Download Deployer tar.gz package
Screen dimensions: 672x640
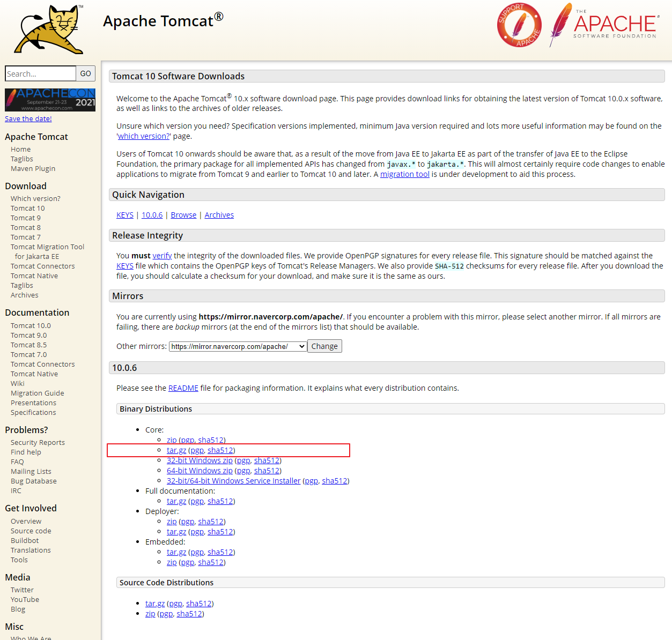pos(176,532)
